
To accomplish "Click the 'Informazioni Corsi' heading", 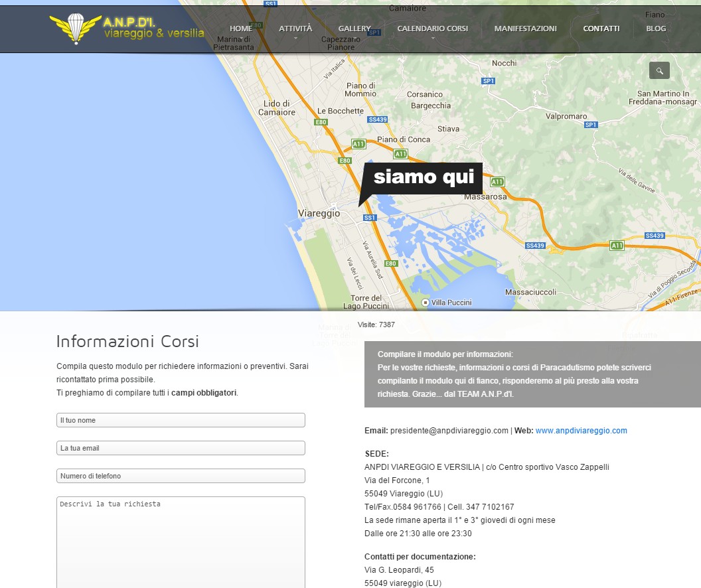I will (127, 341).
